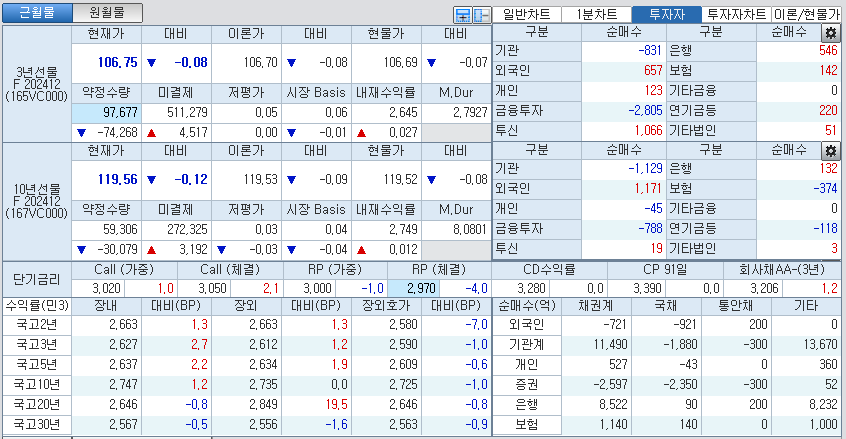Click 보험 net buy value -374
The width and height of the screenshot is (846, 439).
coord(826,188)
